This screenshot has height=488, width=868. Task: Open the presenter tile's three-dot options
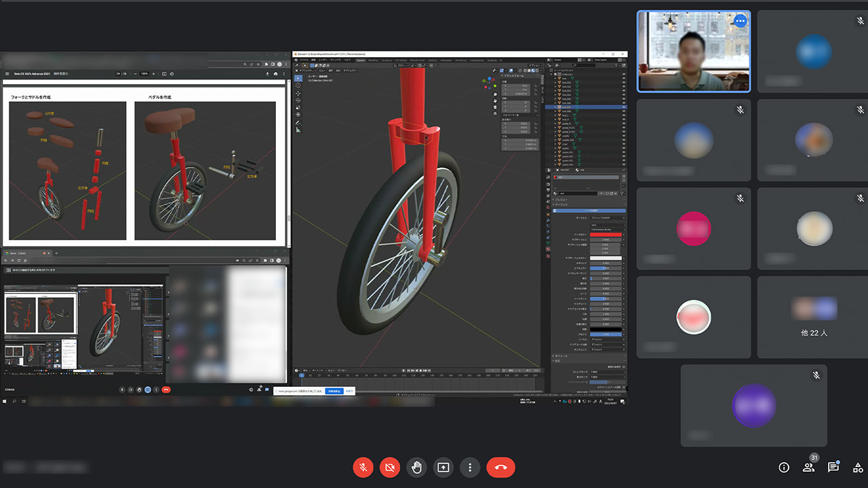(x=740, y=20)
